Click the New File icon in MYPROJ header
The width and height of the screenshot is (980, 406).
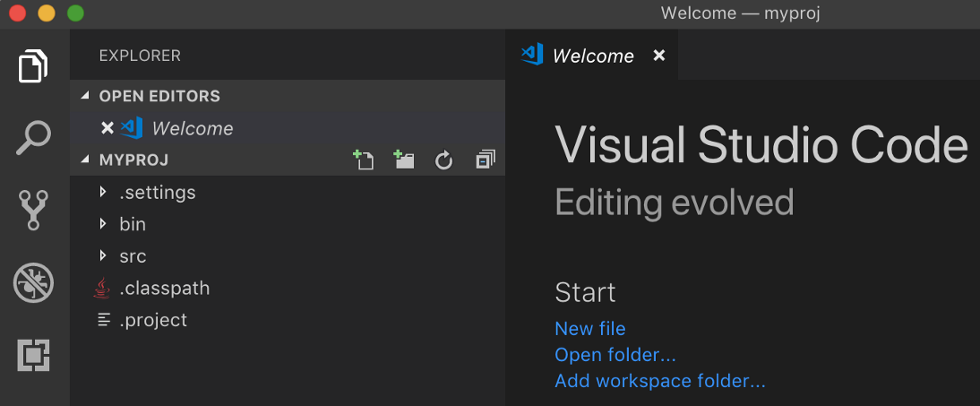[363, 160]
